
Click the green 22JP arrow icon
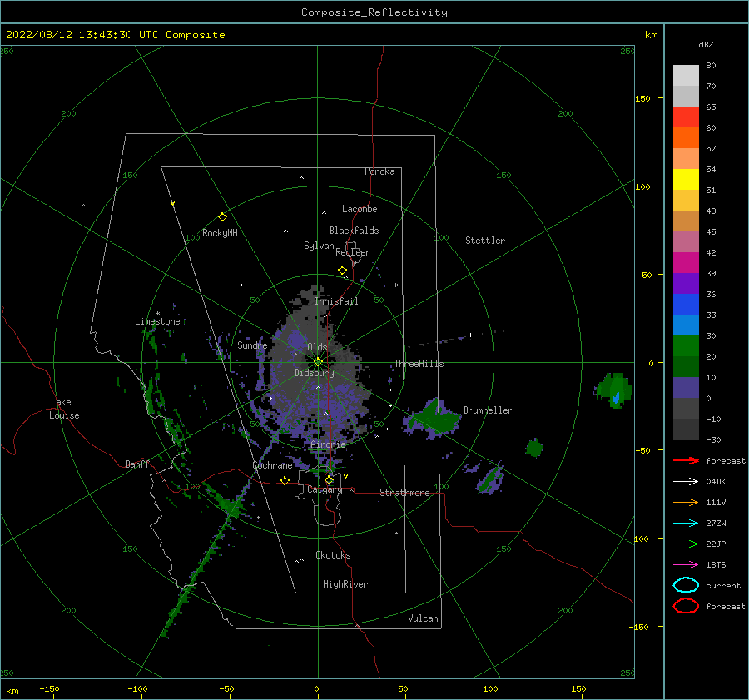pos(686,544)
